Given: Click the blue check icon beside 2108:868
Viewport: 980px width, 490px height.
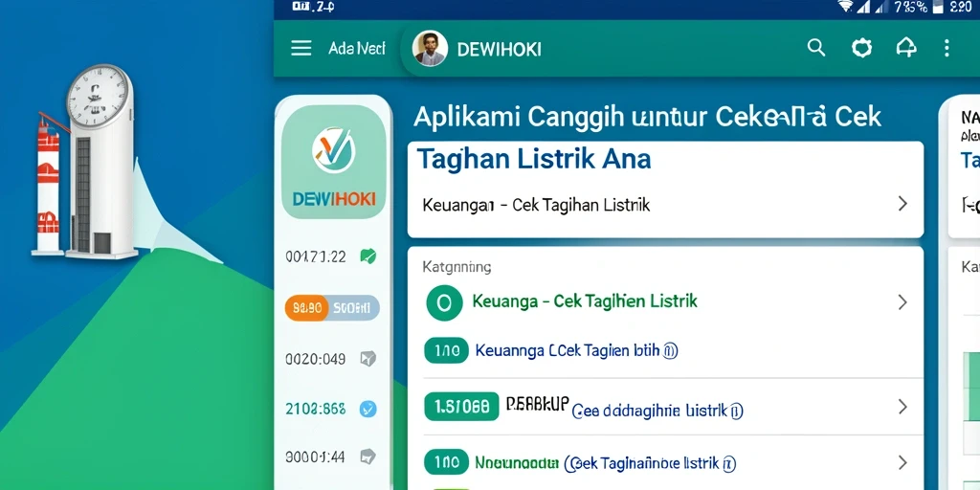Looking at the screenshot, I should coord(368,410).
